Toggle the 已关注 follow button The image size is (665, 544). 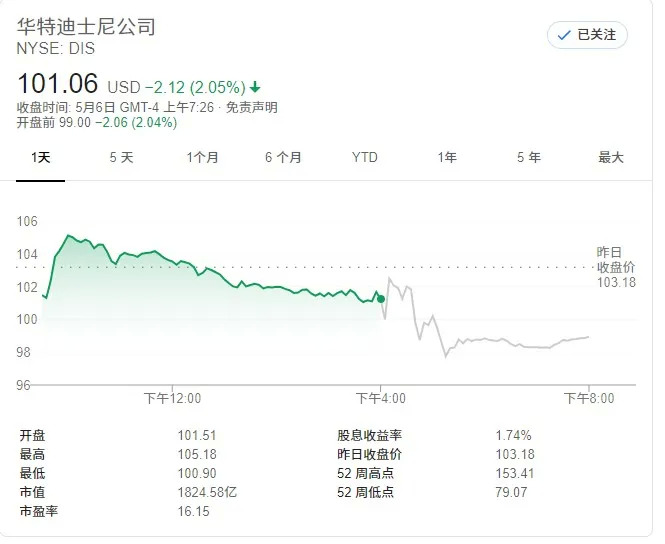tap(587, 35)
